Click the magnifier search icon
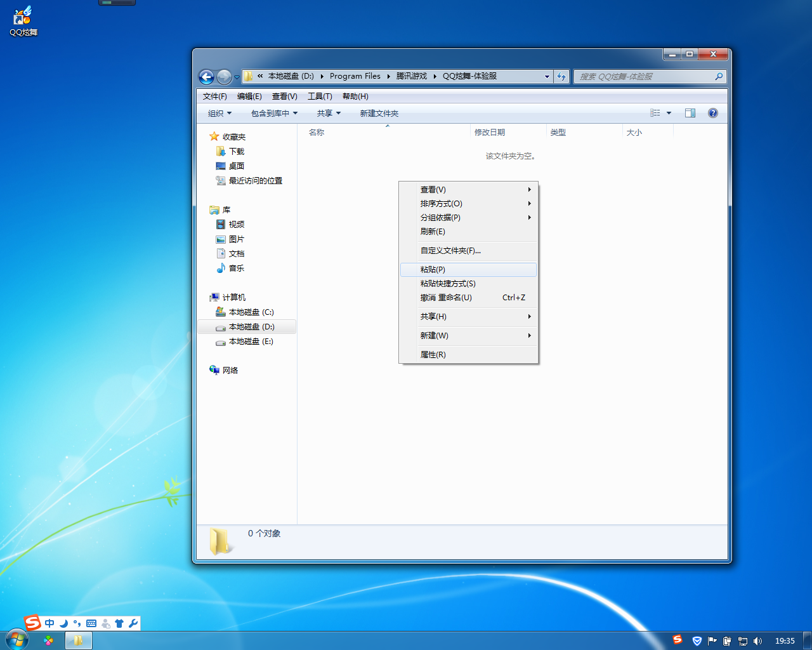This screenshot has width=812, height=650. tap(719, 77)
